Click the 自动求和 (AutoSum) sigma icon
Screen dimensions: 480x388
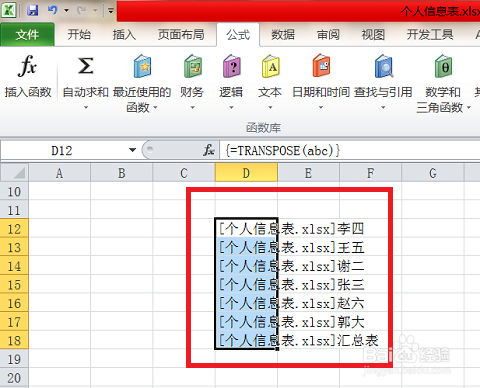tap(86, 66)
